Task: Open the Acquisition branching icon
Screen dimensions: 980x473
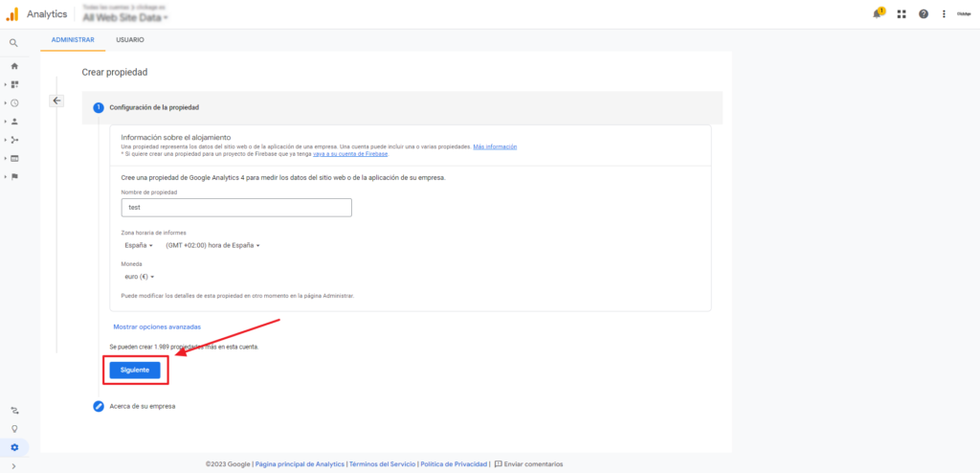Action: [x=15, y=140]
